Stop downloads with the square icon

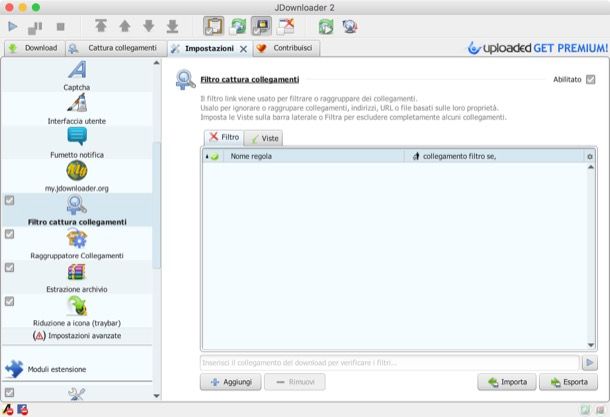tap(60, 27)
